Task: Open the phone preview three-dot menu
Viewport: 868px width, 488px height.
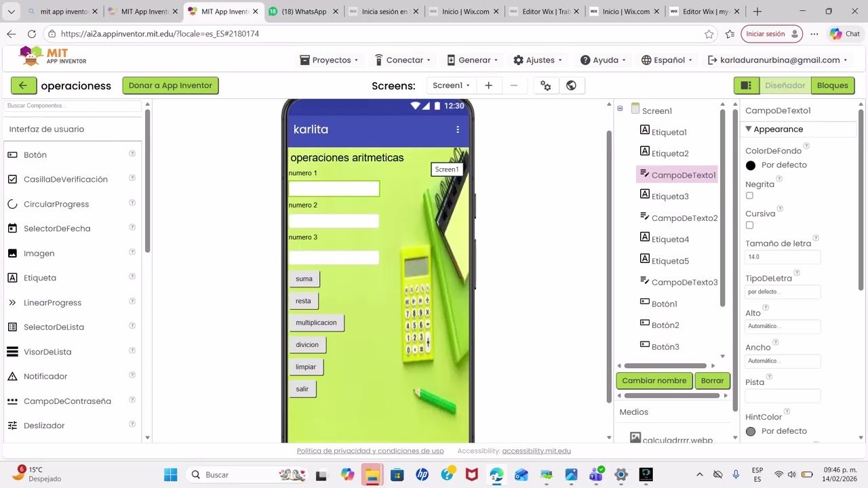Action: click(x=458, y=129)
